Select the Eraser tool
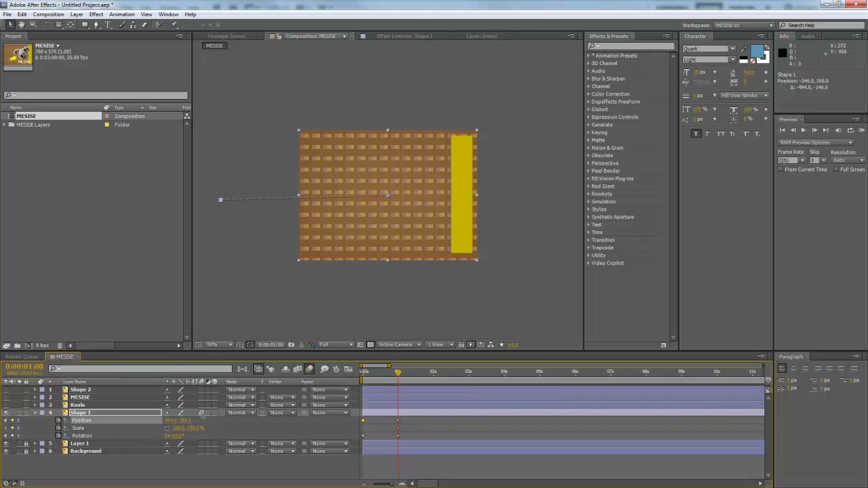The width and height of the screenshot is (868, 488). click(144, 24)
